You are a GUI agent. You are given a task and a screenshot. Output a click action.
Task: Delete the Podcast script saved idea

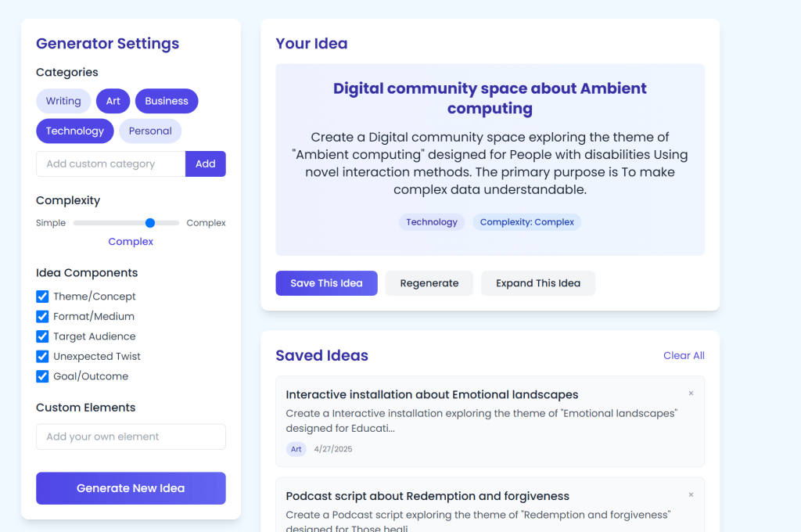691,495
